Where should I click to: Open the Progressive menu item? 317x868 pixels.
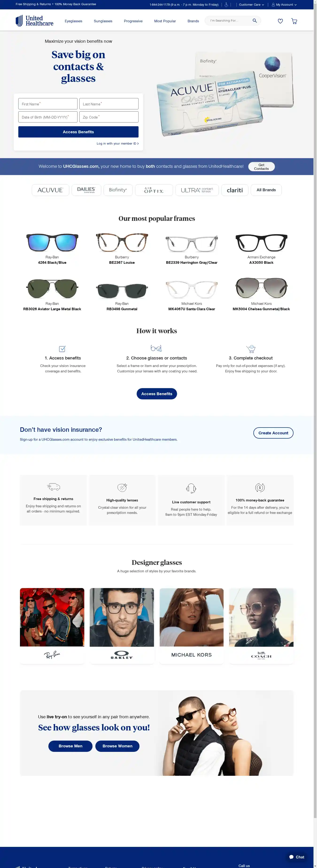point(133,21)
